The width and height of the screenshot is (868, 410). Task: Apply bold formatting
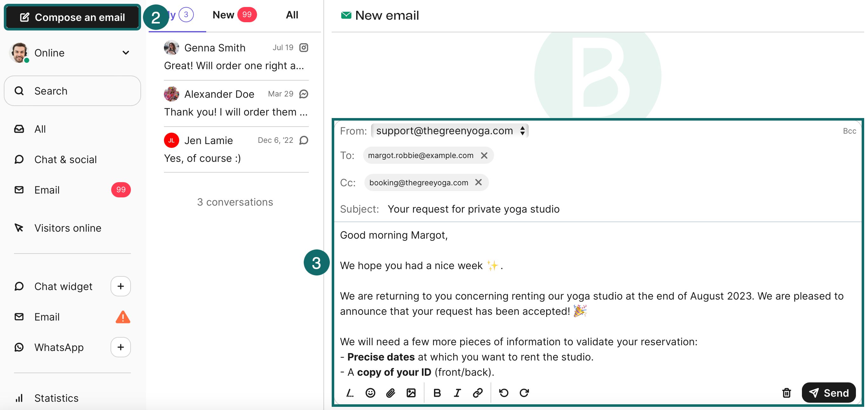point(437,393)
